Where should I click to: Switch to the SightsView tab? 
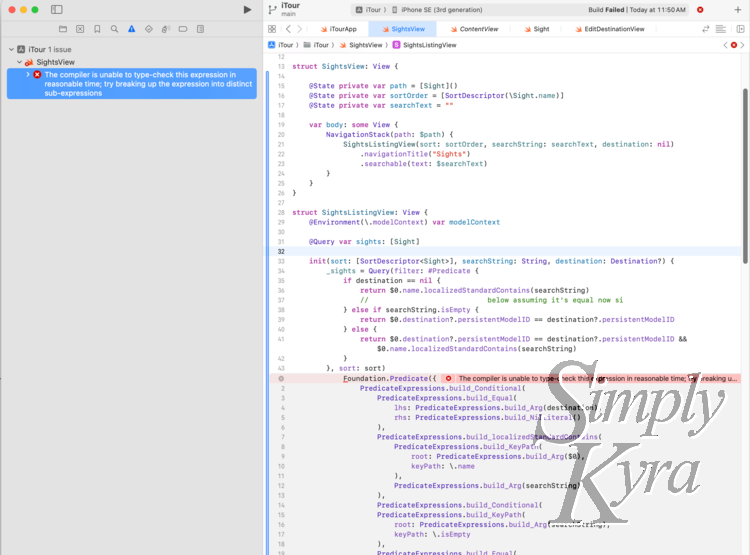(x=403, y=29)
